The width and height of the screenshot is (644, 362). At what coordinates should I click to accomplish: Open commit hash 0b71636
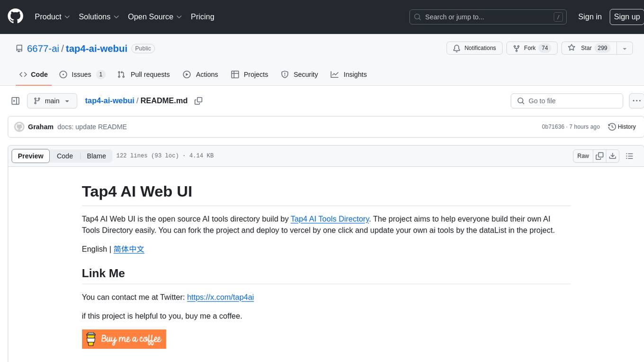[x=553, y=127]
